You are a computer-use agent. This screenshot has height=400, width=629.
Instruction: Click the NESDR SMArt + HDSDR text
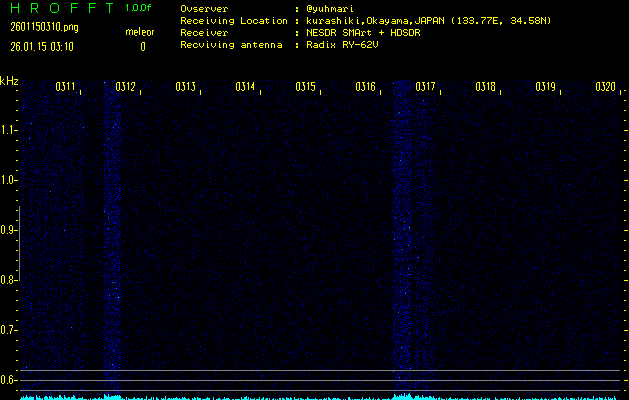point(363,33)
